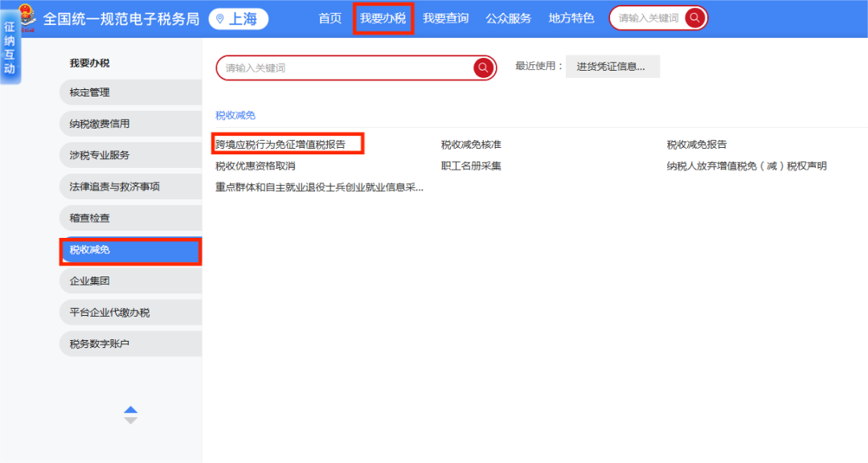The height and width of the screenshot is (463, 868).
Task: Open the 公众服务 menu
Action: tap(508, 18)
